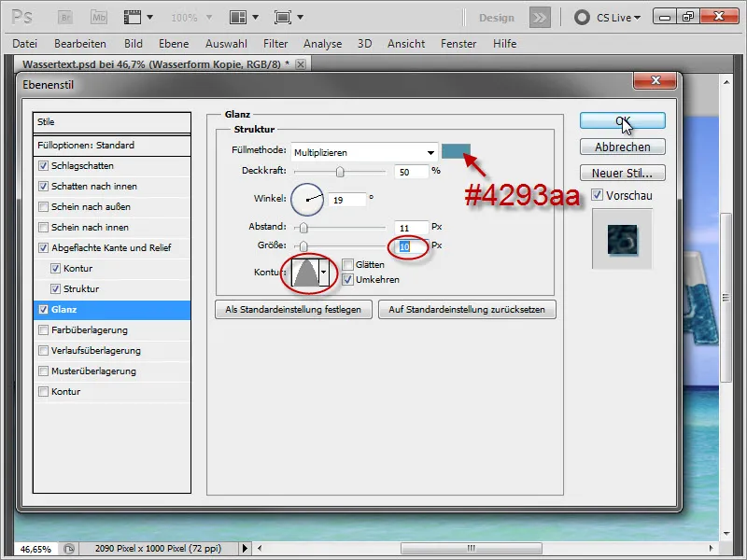Click the Winkel angle value field

click(346, 200)
